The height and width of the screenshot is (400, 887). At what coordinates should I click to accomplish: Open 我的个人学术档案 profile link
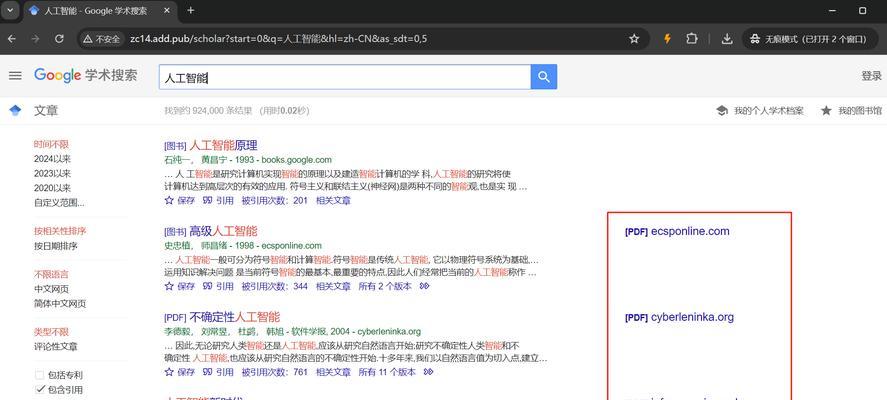760,111
